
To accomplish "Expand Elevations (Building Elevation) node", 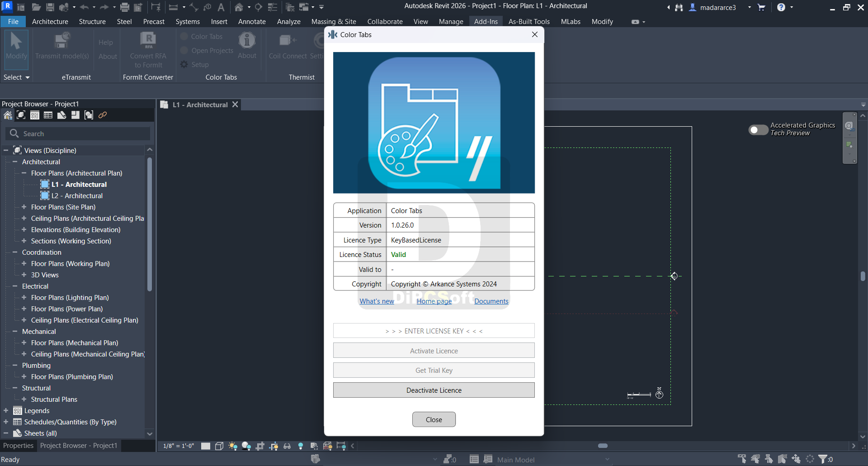I will [24, 229].
